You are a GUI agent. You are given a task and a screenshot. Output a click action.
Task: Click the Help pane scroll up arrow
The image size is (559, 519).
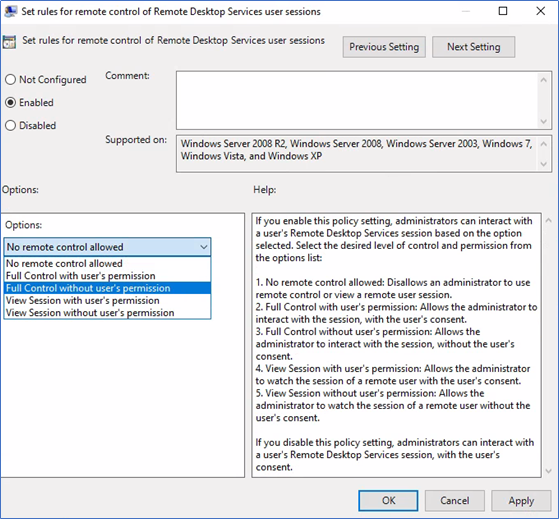pyautogui.click(x=549, y=221)
